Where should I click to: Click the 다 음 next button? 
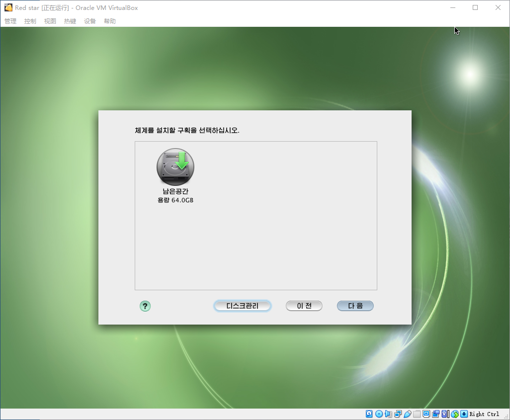click(x=355, y=306)
